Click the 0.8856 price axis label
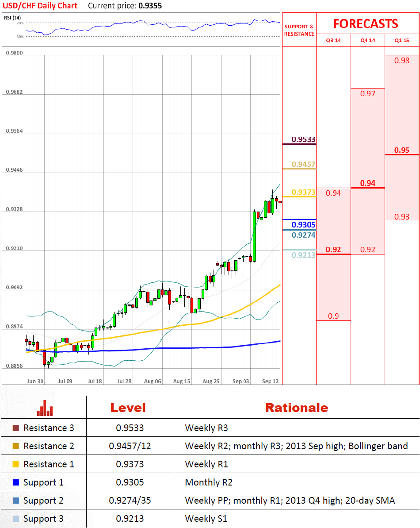 [15, 366]
